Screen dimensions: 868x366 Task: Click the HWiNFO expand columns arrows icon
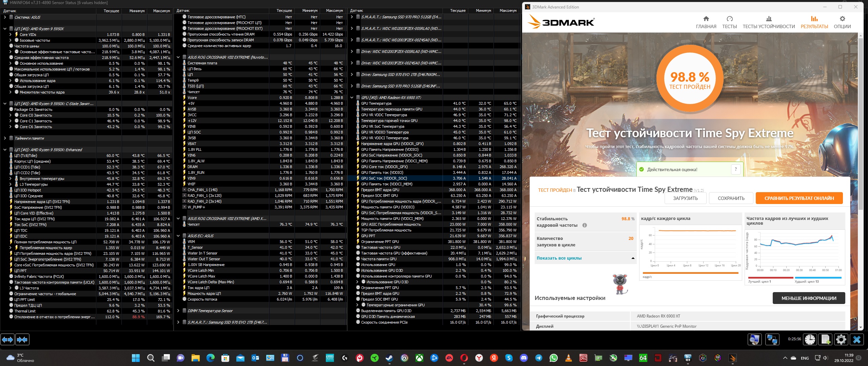8,339
